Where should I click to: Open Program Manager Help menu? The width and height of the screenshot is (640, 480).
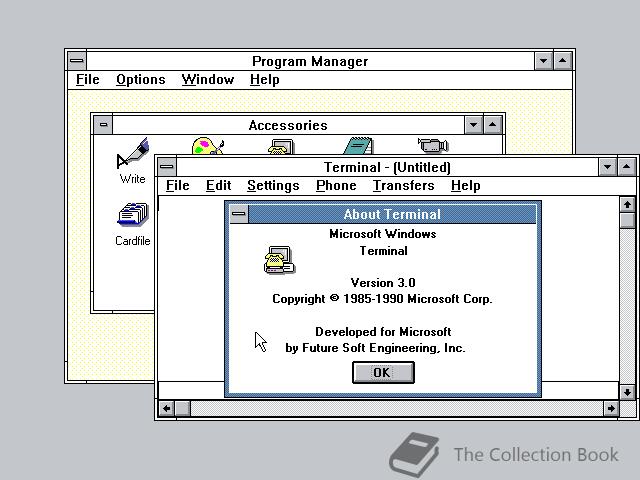[264, 80]
